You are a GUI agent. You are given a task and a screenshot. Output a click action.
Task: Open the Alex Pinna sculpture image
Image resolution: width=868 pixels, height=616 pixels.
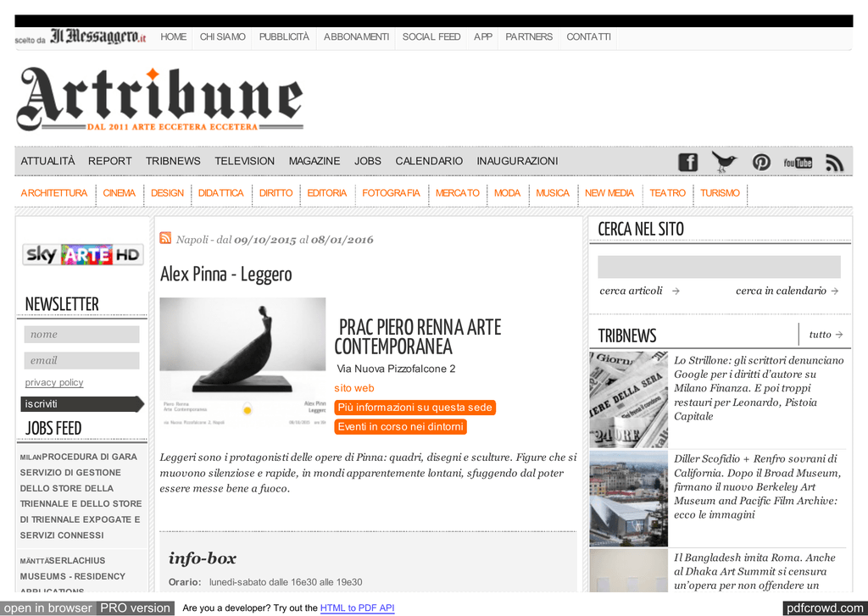tap(242, 363)
